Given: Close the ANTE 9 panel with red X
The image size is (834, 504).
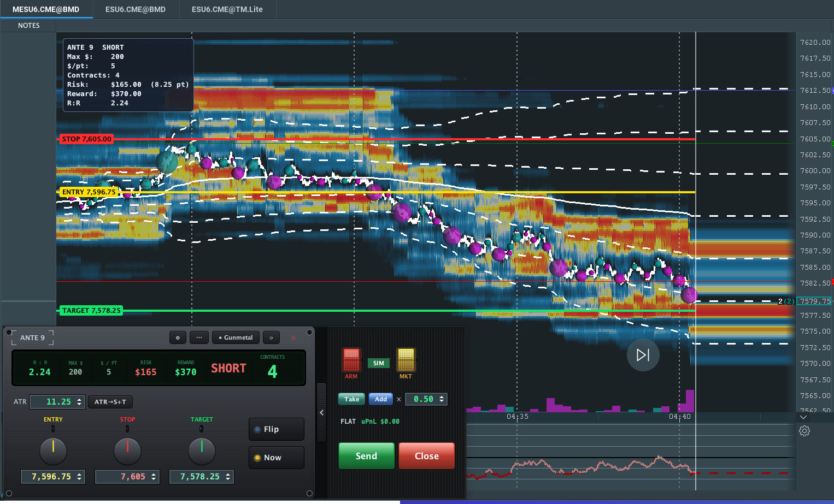Looking at the screenshot, I should point(293,337).
